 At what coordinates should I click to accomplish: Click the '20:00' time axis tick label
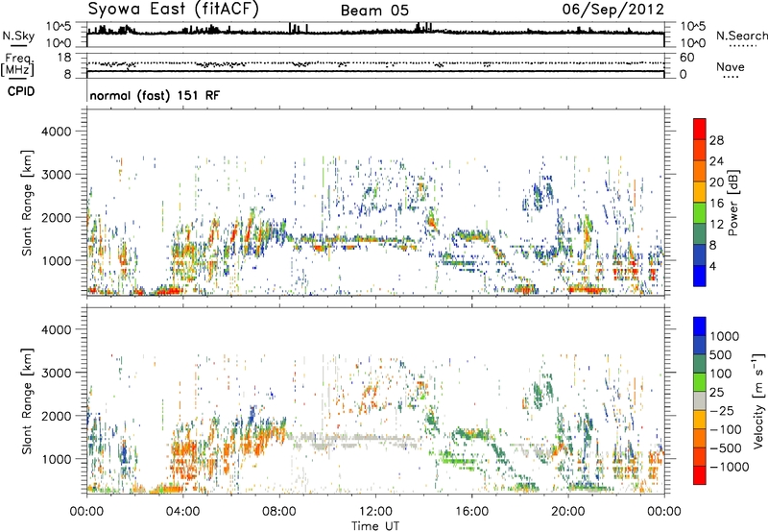[568, 512]
